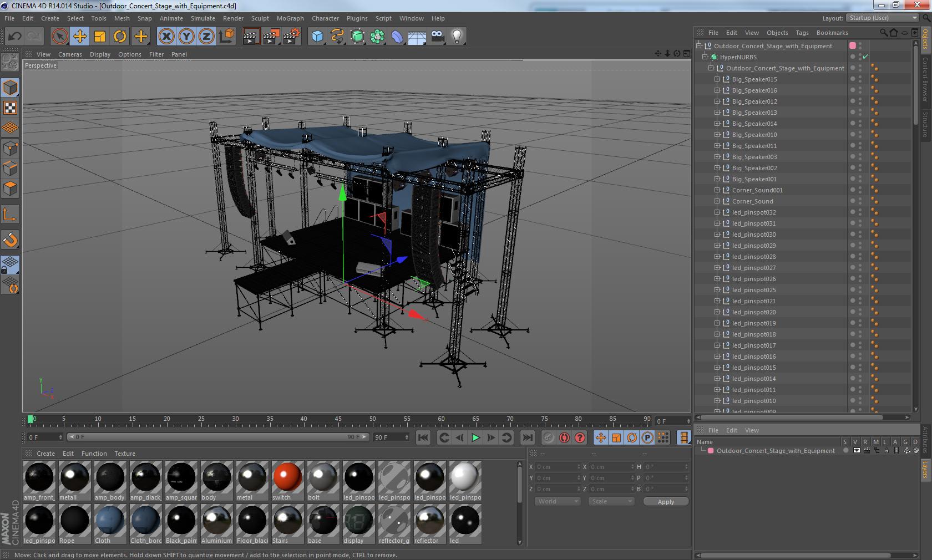Open Edit Render Settings icon

click(x=292, y=37)
